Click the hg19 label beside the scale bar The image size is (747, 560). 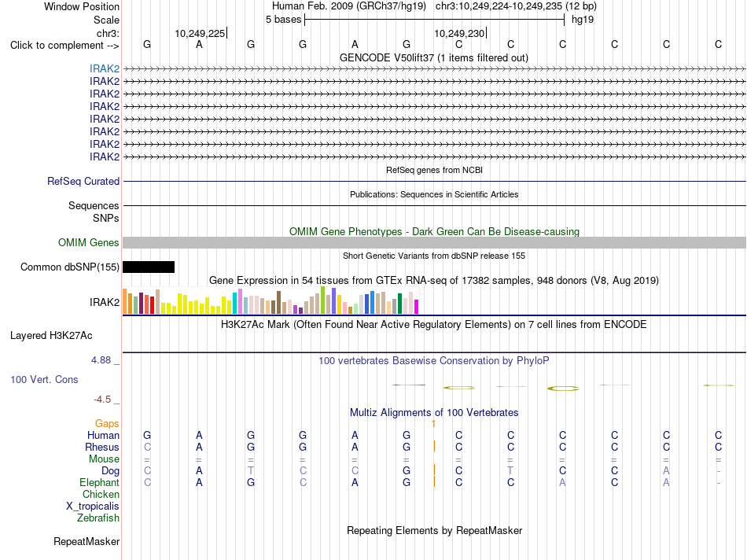[583, 20]
